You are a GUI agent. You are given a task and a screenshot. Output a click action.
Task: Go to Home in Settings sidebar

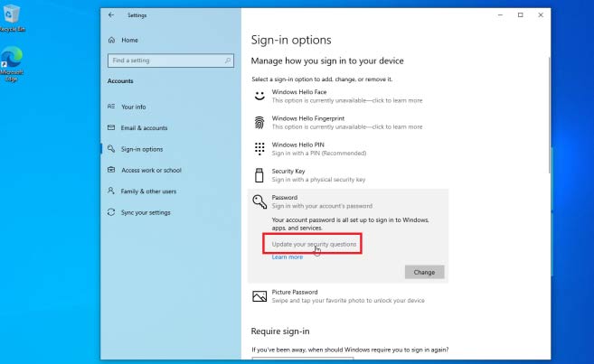click(x=129, y=40)
